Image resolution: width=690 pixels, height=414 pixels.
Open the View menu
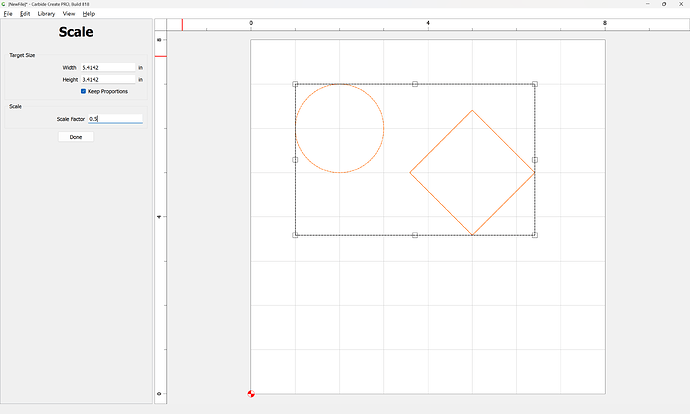[x=69, y=14]
